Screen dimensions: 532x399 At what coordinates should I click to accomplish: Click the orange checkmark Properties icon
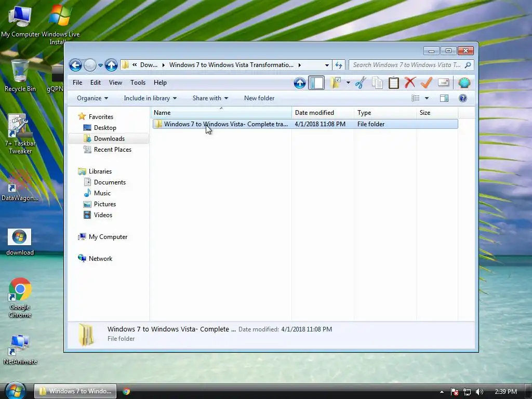pos(427,83)
